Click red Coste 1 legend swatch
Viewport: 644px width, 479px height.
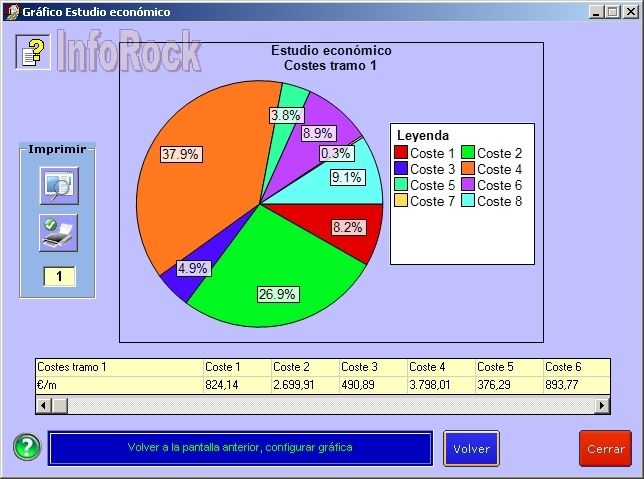point(401,153)
